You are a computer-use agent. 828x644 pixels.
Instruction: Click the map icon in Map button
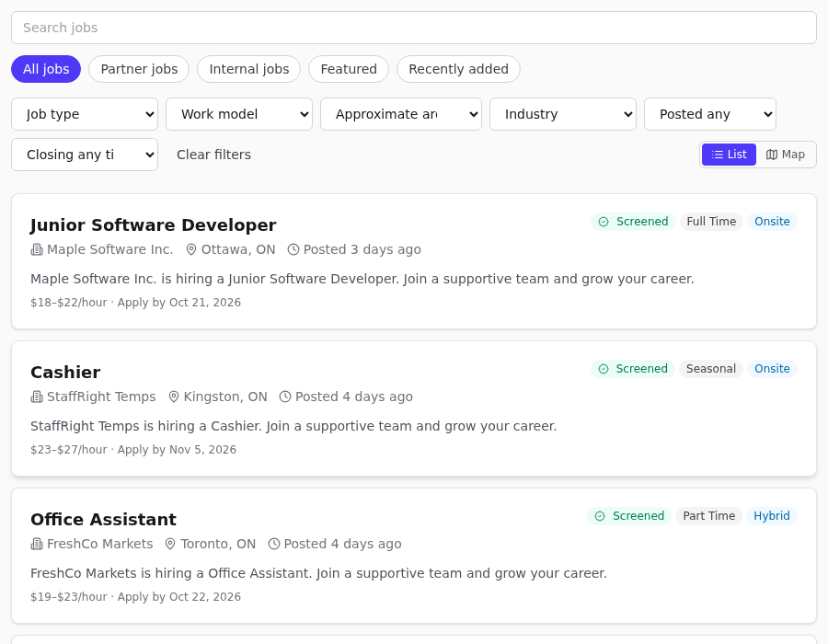772,155
